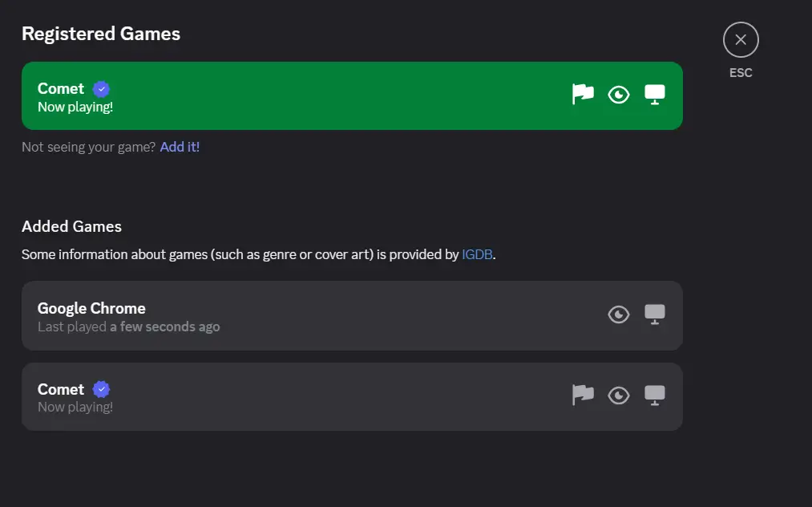Click "Last played a few seconds ago" text
The width and height of the screenshot is (812, 507).
tap(128, 327)
